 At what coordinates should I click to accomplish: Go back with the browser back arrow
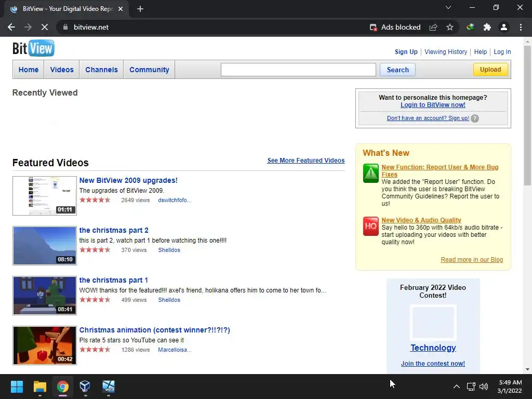pyautogui.click(x=11, y=27)
